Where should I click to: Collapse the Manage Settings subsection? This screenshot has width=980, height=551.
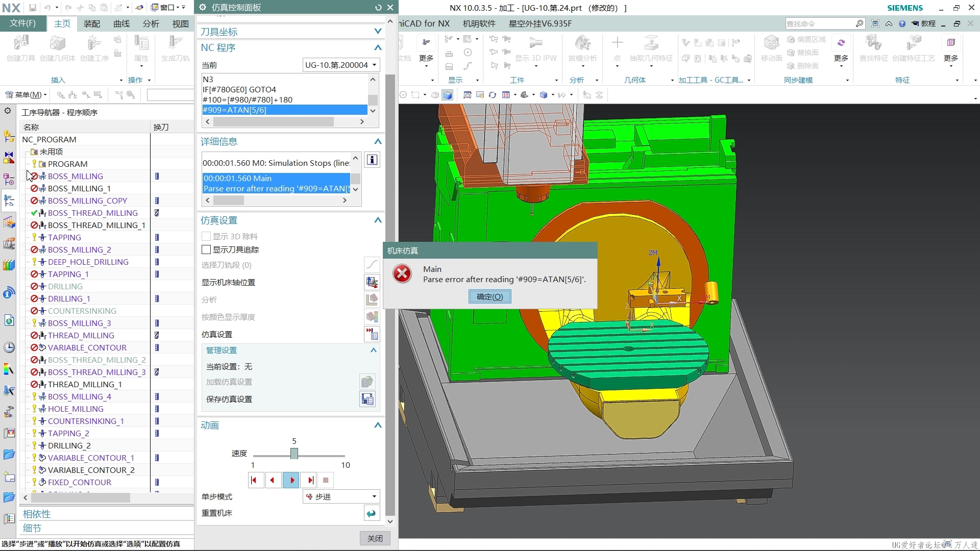coord(373,350)
